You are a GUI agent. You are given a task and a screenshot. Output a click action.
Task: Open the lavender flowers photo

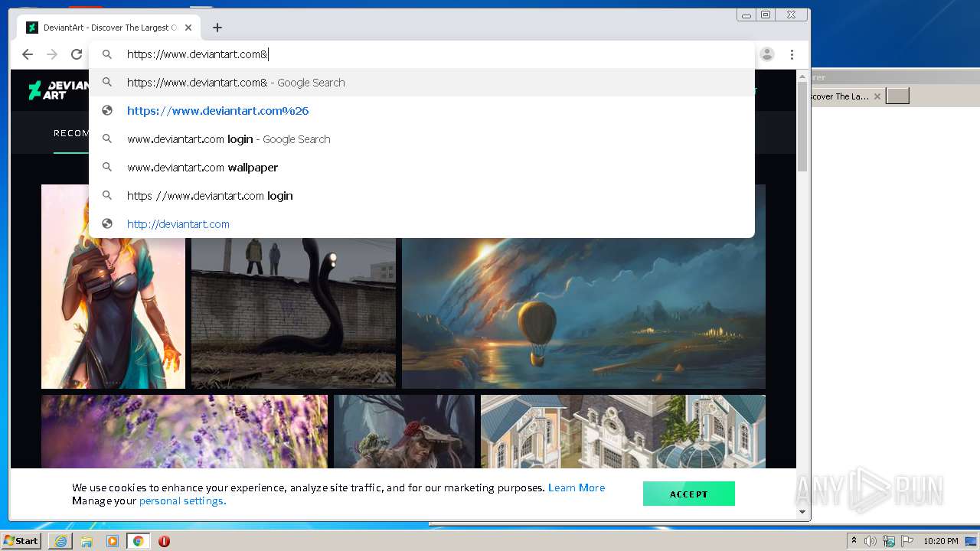point(185,432)
